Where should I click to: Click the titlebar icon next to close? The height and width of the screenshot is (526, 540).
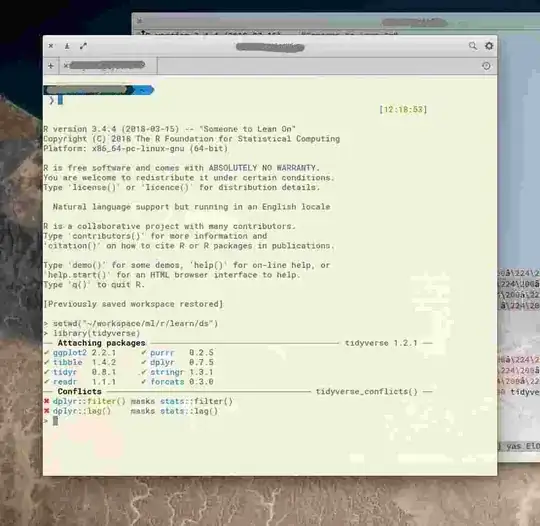coord(67,46)
